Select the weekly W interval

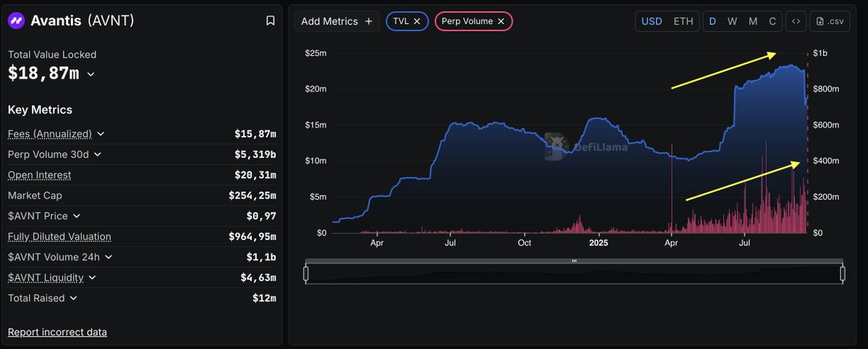click(x=733, y=21)
